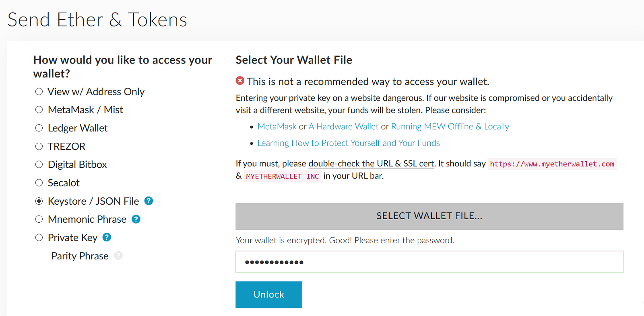The image size is (644, 316).
Task: Click the red warning X icon
Action: click(240, 81)
